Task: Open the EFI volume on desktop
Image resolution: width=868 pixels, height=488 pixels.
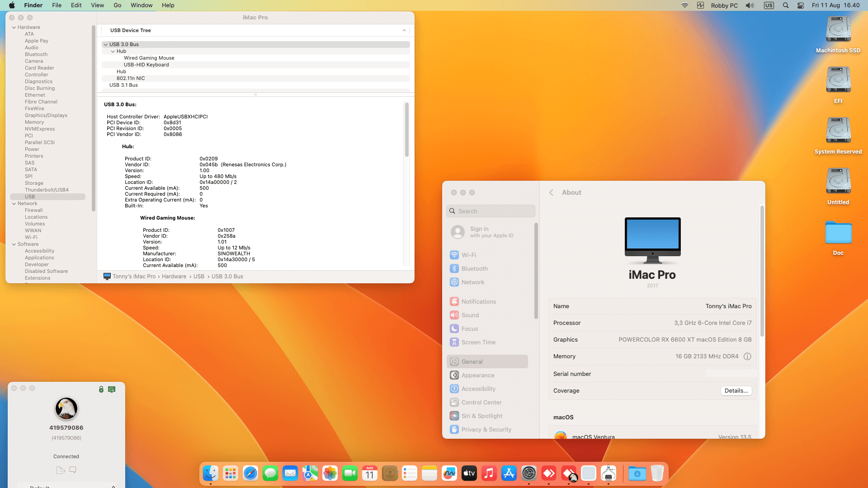Action: (838, 85)
